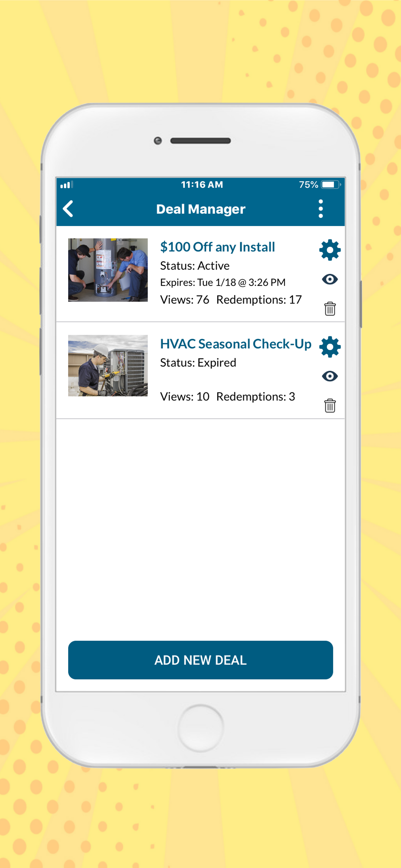Image resolution: width=401 pixels, height=868 pixels.
Task: Tap the signal strength bars icon
Action: (x=67, y=184)
